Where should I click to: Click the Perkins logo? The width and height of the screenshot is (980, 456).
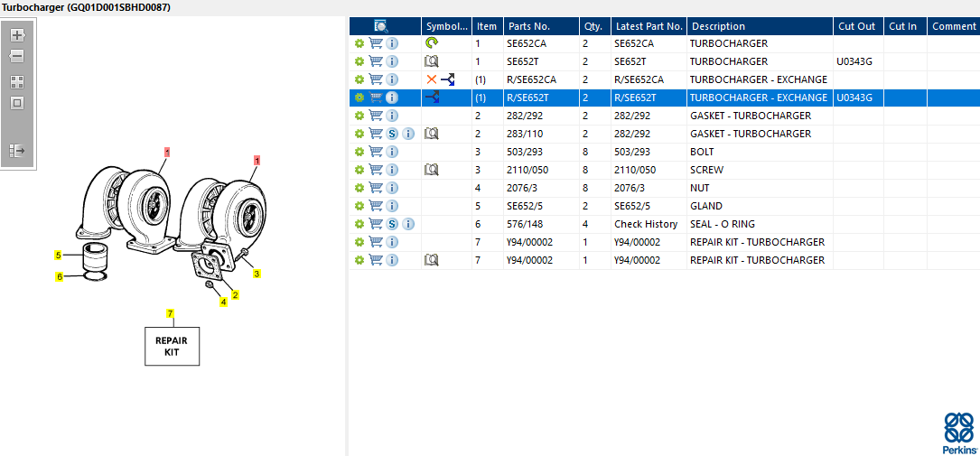[x=958, y=433]
